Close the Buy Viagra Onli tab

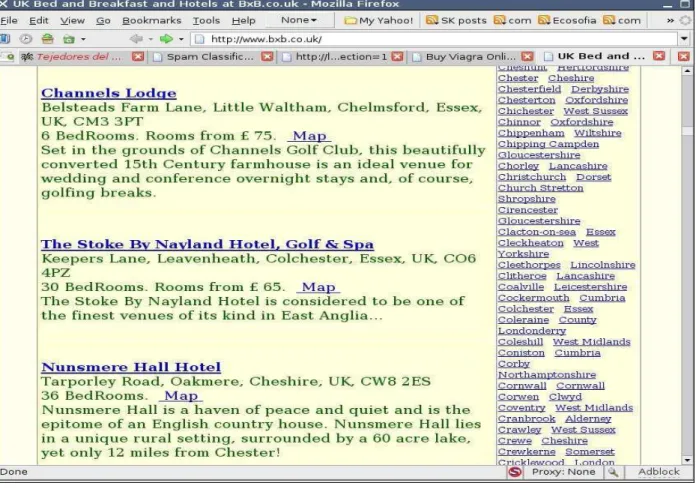[527, 56]
